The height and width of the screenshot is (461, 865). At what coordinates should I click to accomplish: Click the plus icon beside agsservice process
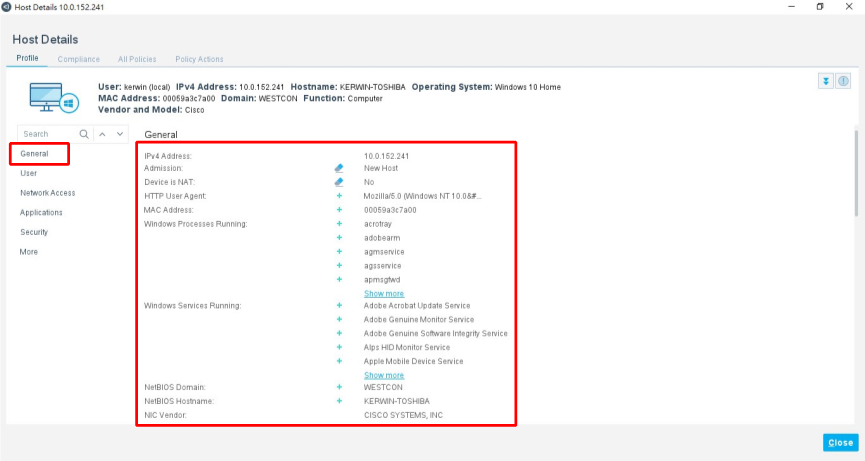click(339, 265)
